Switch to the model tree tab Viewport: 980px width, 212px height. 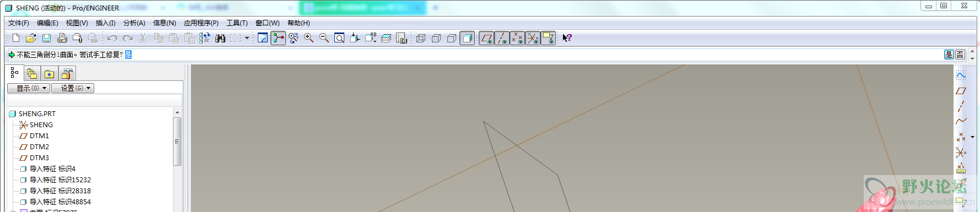pos(14,73)
